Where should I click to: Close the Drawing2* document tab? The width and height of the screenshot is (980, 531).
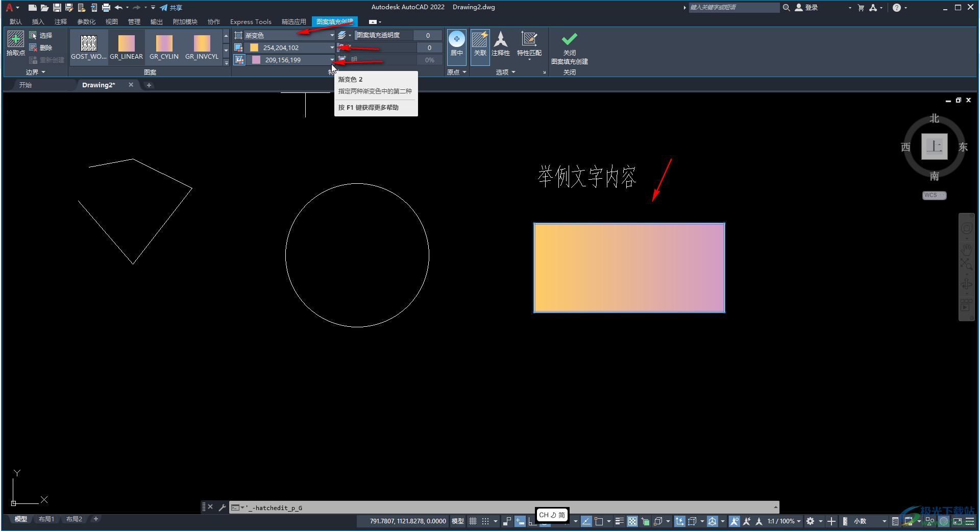coord(131,85)
